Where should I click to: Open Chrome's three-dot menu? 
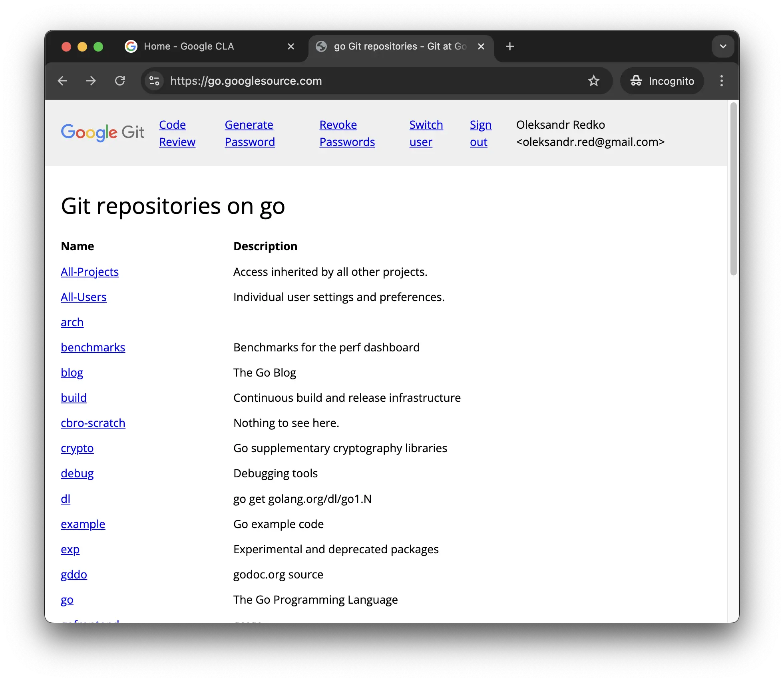(x=721, y=81)
